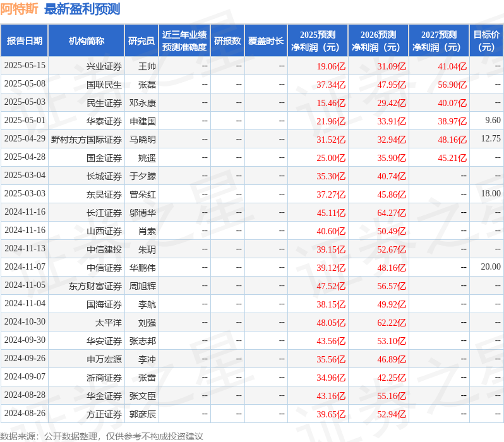Click analyst name 郭彦辰
This screenshot has height=442, width=504.
coord(143,415)
